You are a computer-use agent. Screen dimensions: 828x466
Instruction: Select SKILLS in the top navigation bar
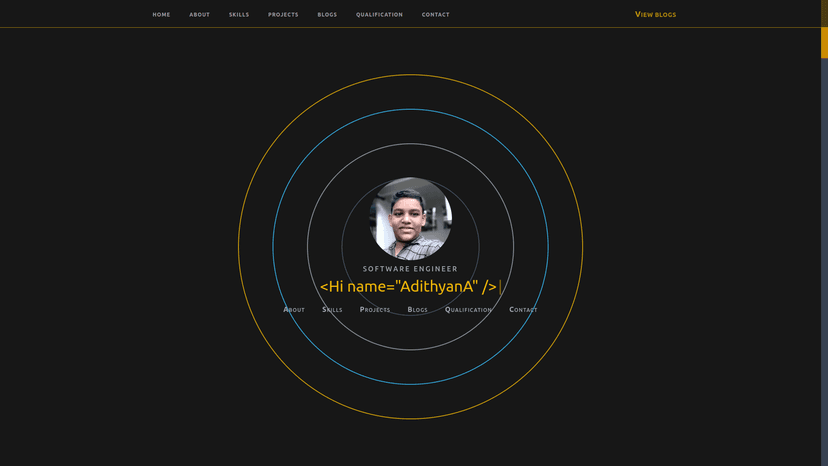coord(239,15)
